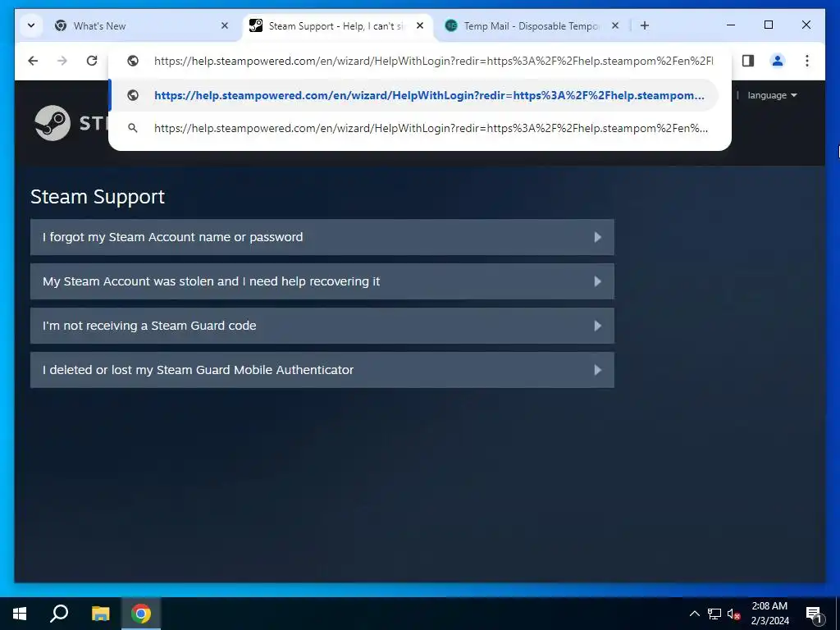Minimize the Chrome window
840x630 pixels.
[x=731, y=25]
